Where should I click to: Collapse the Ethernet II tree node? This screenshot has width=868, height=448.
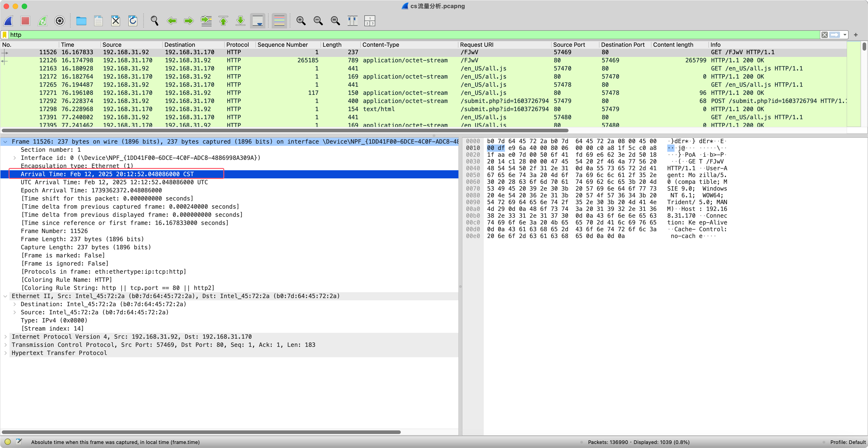(5, 296)
